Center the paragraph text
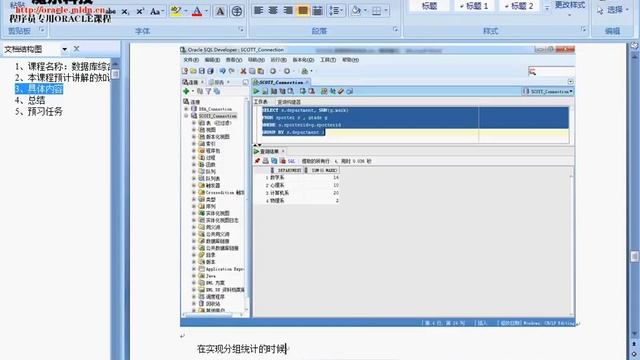This screenshot has width=640, height=360. (273, 11)
